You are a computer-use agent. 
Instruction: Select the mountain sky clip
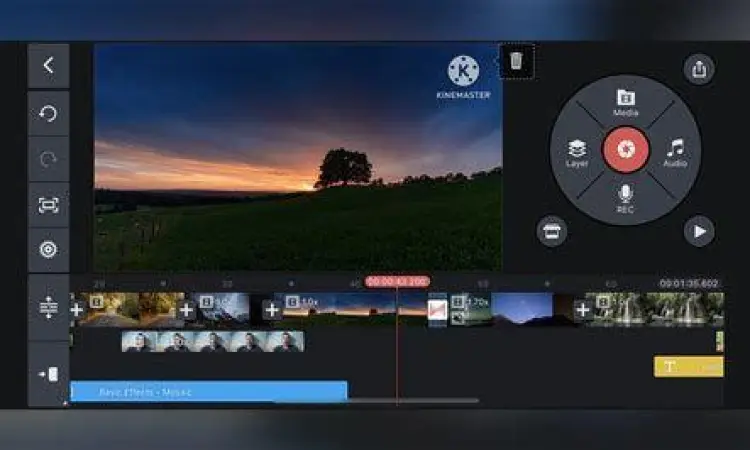(222, 309)
